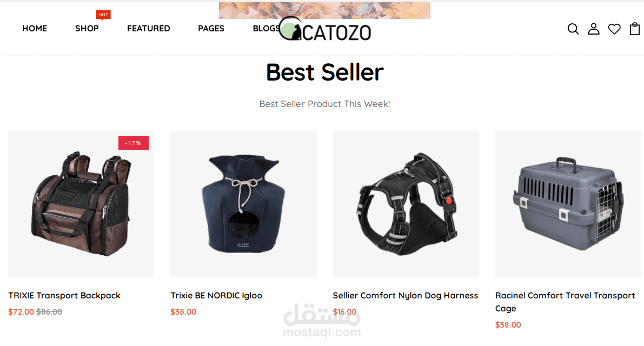Select the brown backpack product image
The image size is (644, 346).
point(81,204)
